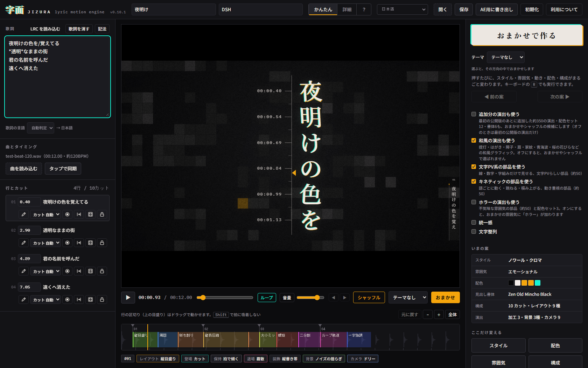Screen dimensions: 588x368
Task: Adjust the 音量 volume slider
Action: pyautogui.click(x=310, y=298)
